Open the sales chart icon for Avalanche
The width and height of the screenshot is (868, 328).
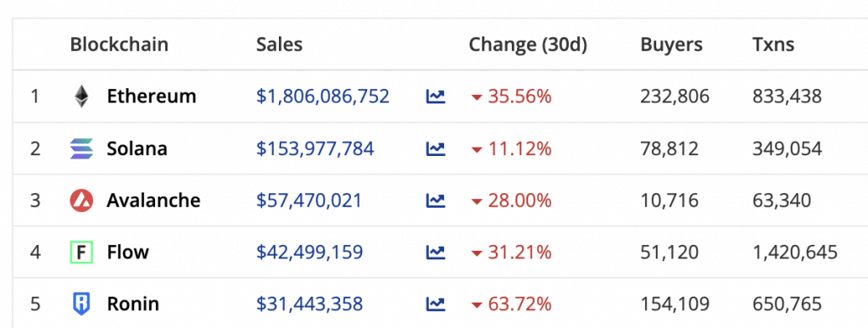(x=436, y=200)
